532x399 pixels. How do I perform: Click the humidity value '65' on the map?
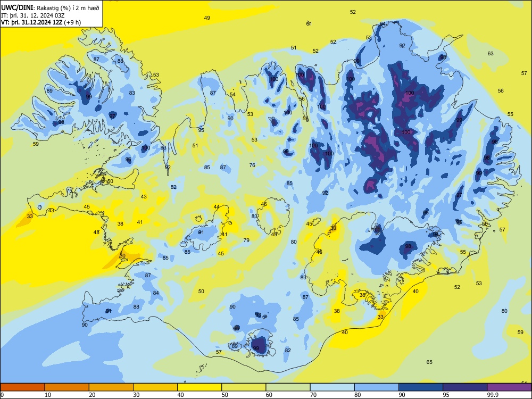coord(429,362)
